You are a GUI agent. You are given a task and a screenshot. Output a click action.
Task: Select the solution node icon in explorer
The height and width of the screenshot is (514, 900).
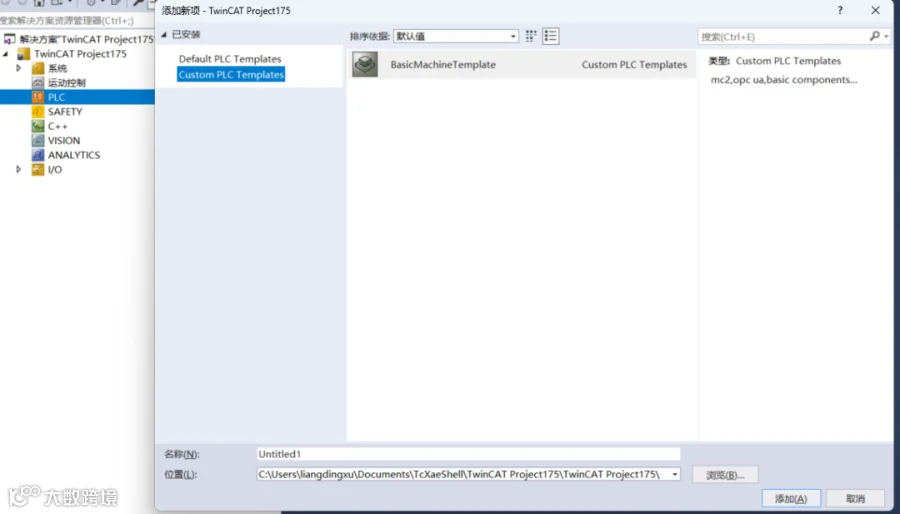pos(10,39)
